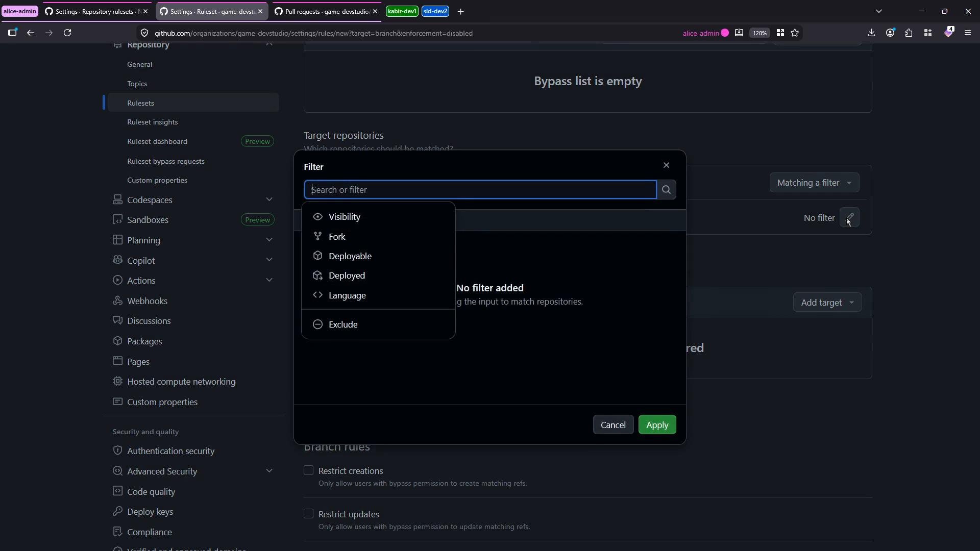Expand the Codespaces sidebar section

[x=269, y=200]
